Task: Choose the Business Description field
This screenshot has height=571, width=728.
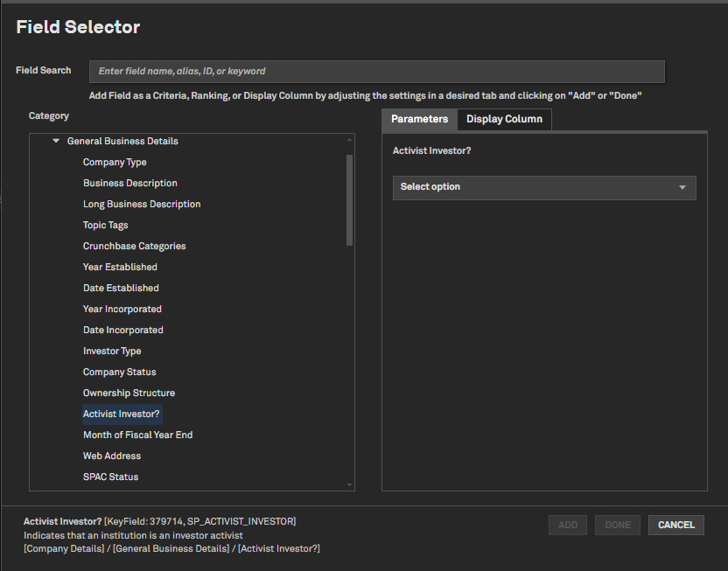Action: point(130,183)
